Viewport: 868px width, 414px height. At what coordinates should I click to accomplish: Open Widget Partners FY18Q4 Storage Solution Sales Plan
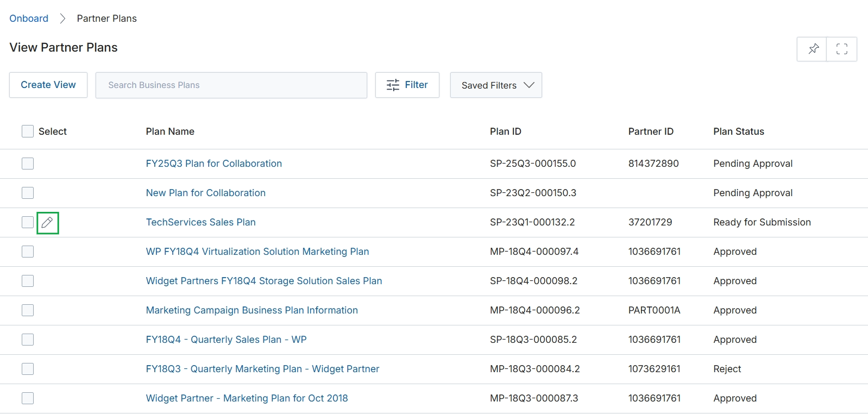264,281
